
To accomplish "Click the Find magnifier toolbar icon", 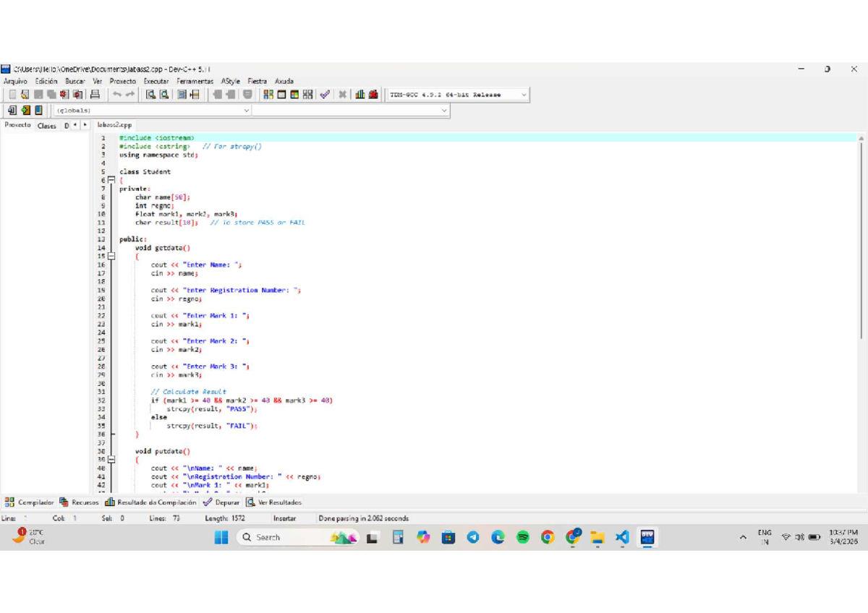I will pos(151,95).
